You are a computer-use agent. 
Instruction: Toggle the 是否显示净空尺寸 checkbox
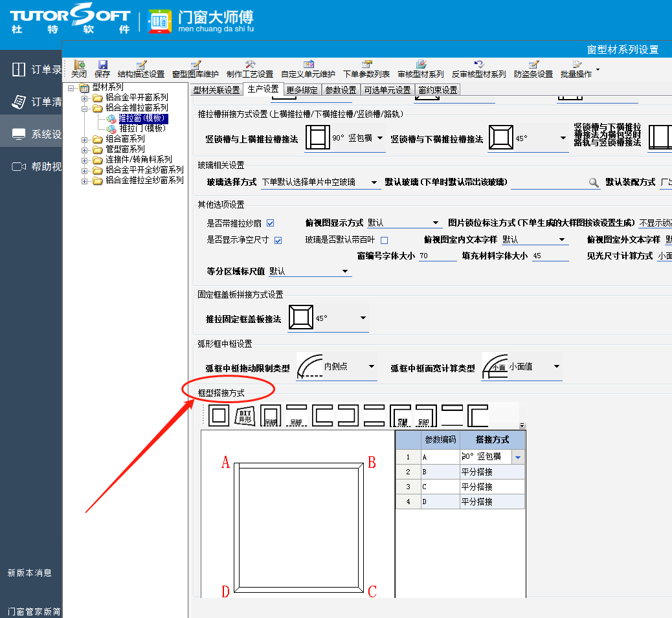coord(278,240)
